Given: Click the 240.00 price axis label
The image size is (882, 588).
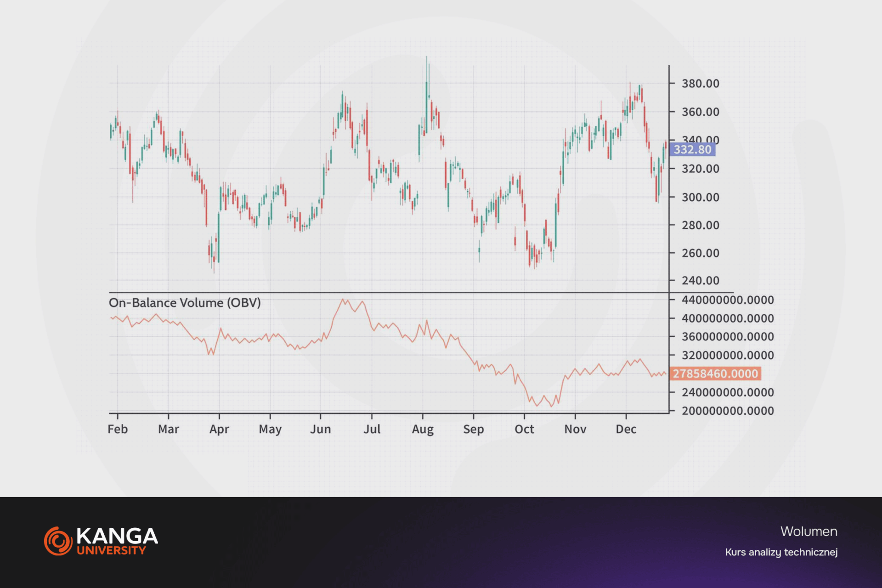Looking at the screenshot, I should click(x=701, y=281).
